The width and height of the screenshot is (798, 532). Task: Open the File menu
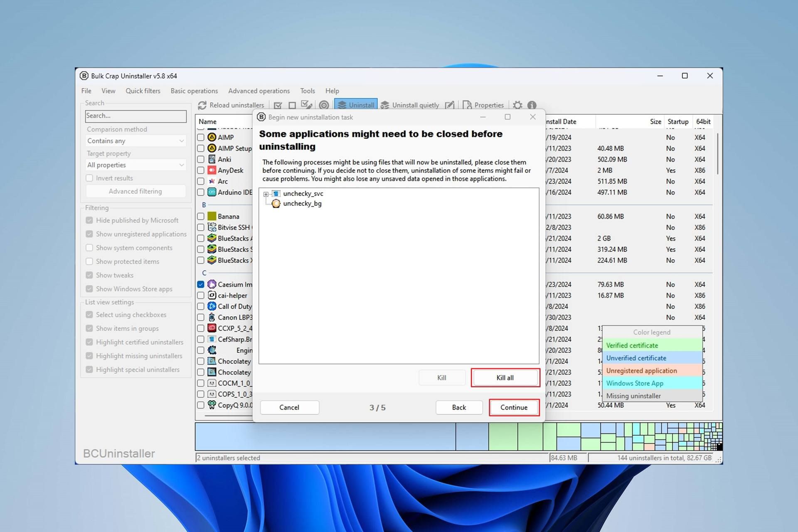click(x=86, y=91)
